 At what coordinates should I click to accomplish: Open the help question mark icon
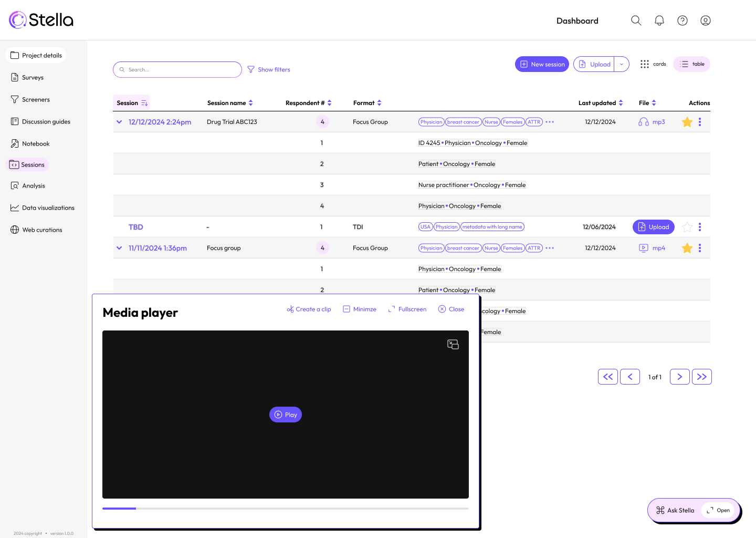[682, 20]
